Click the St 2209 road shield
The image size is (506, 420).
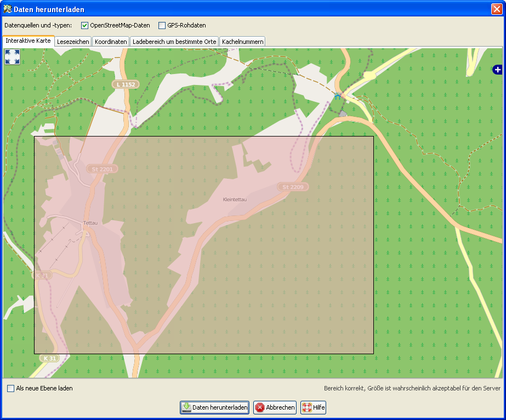point(293,187)
